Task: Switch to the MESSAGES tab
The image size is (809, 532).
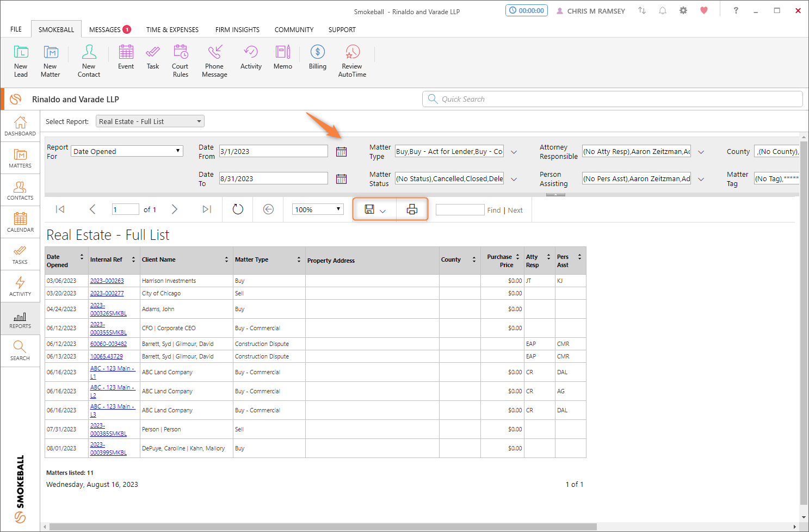Action: pos(110,29)
